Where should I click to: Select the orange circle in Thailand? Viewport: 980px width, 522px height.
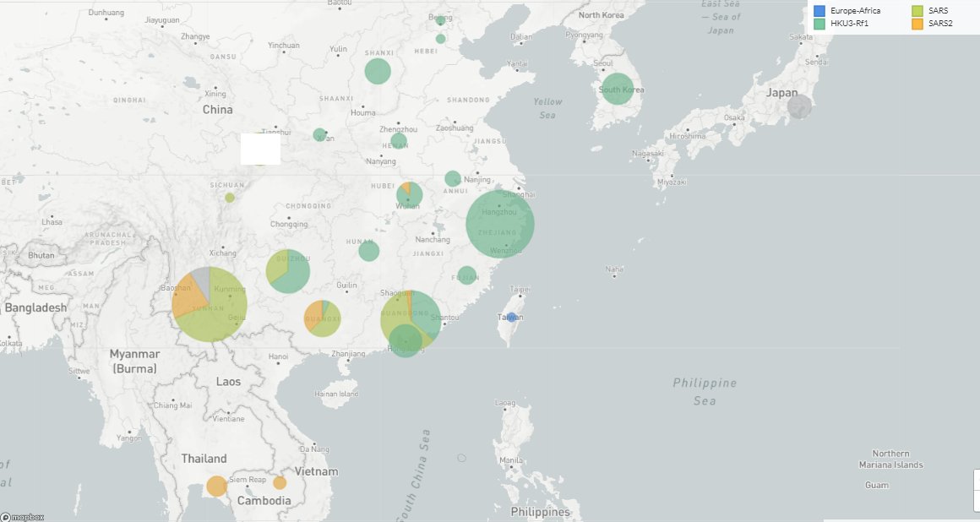216,486
